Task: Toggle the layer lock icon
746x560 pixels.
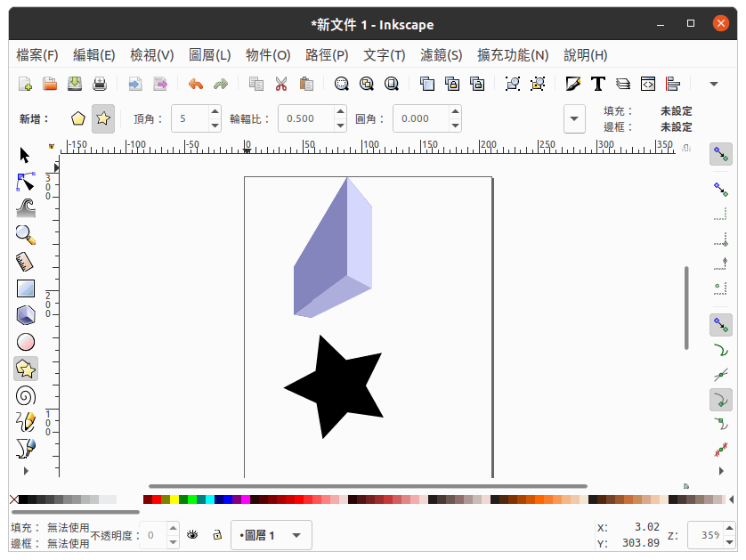Action: click(217, 535)
